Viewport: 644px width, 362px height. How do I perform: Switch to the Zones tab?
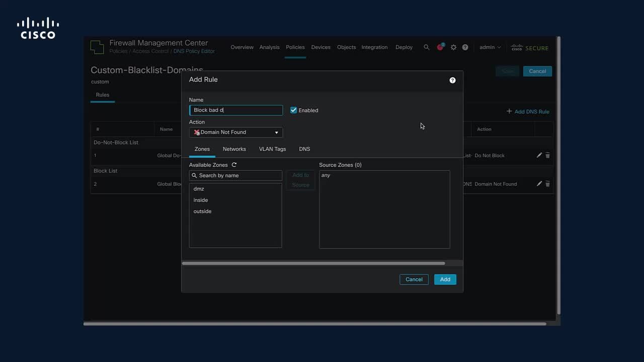pyautogui.click(x=202, y=149)
